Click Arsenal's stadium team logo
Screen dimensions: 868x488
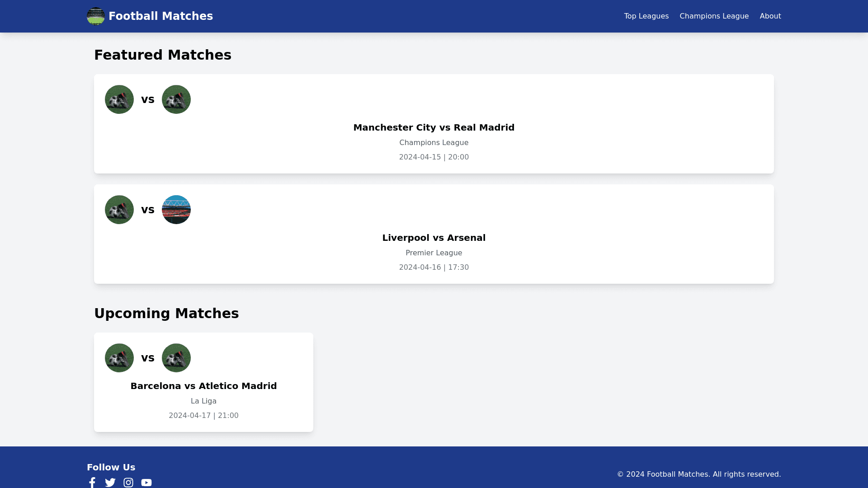[x=176, y=210]
